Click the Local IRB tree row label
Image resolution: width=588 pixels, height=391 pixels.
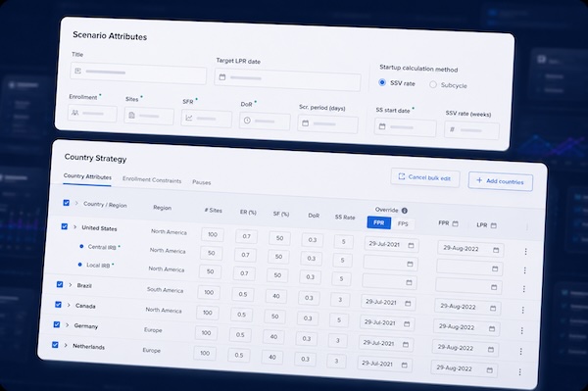98,265
